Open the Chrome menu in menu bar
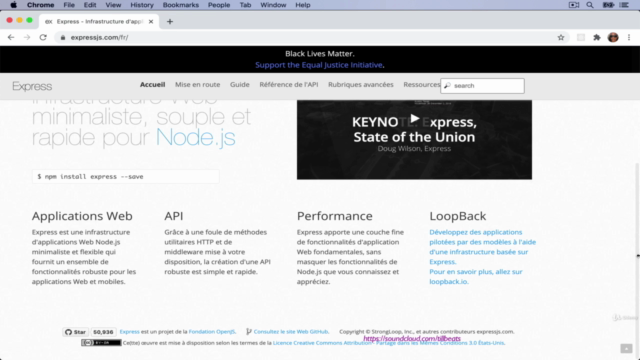Viewport: 640px width, 360px height. click(40, 5)
